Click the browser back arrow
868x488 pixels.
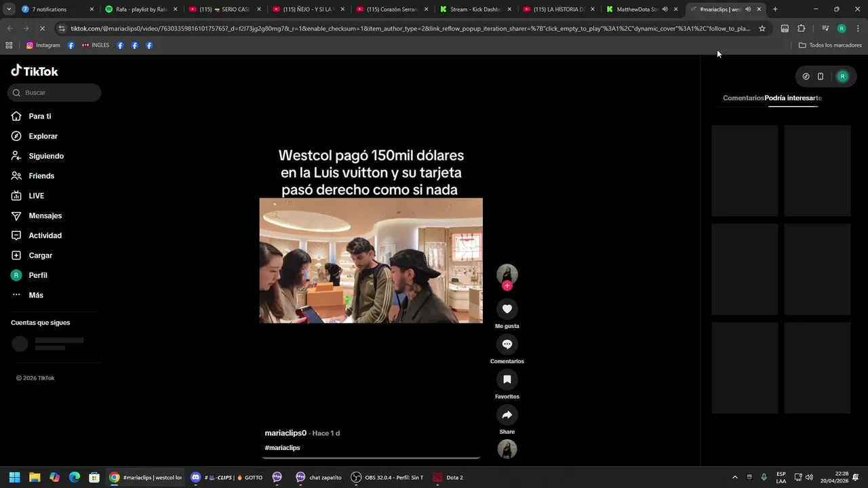(x=9, y=28)
